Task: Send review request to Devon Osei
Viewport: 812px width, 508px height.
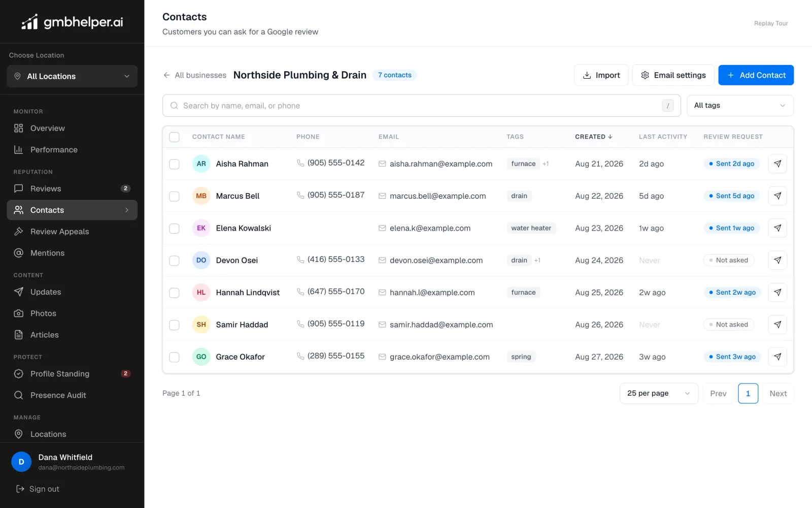Action: (777, 260)
